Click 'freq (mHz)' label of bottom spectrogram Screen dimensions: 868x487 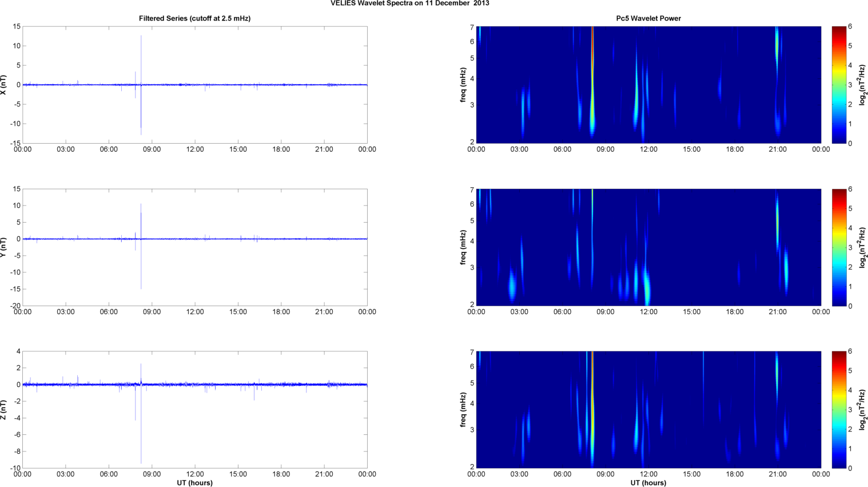pyautogui.click(x=463, y=410)
